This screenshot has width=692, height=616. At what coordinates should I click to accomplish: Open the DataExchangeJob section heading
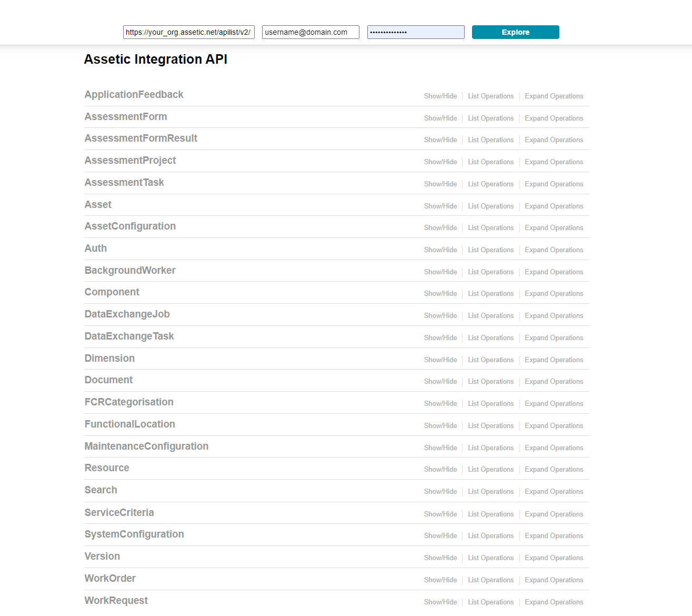[127, 314]
